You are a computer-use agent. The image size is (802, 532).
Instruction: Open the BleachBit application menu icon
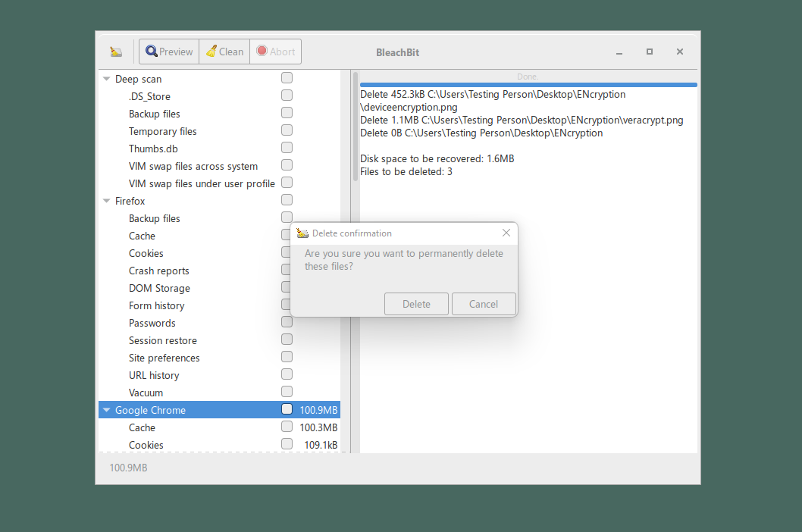116,52
